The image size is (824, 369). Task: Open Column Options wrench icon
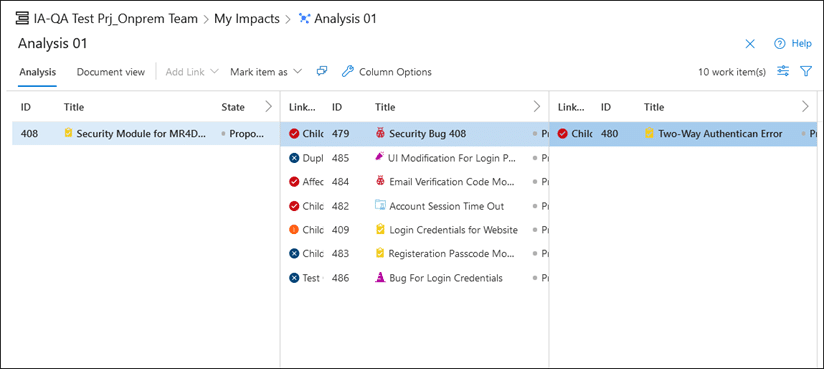coord(347,71)
